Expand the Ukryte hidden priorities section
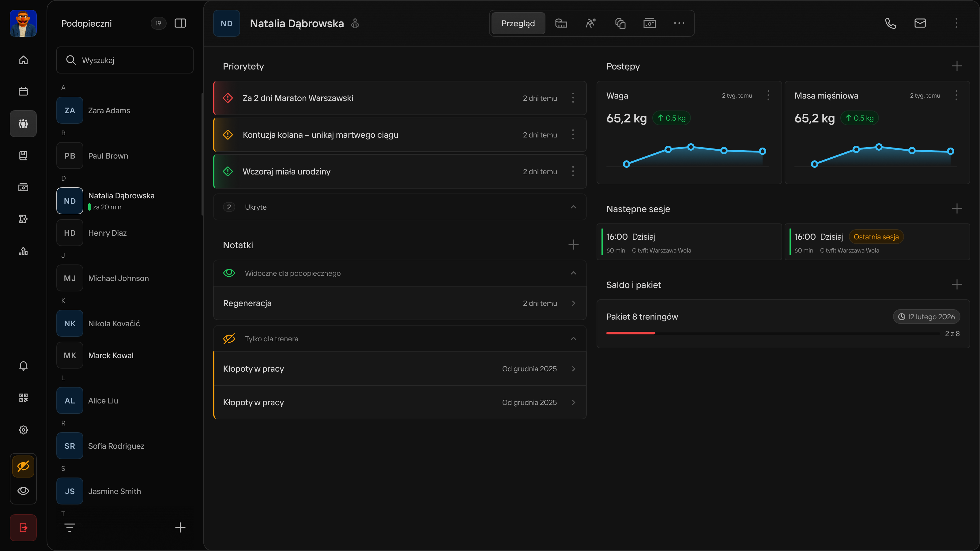 coord(573,207)
